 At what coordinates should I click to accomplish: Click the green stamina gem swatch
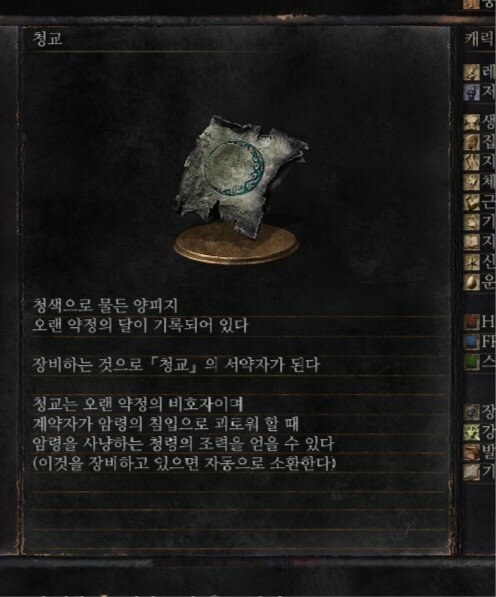(x=472, y=362)
